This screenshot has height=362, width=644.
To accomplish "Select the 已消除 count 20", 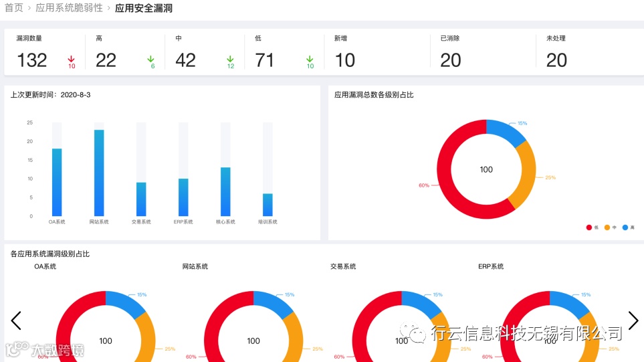I will click(x=451, y=60).
